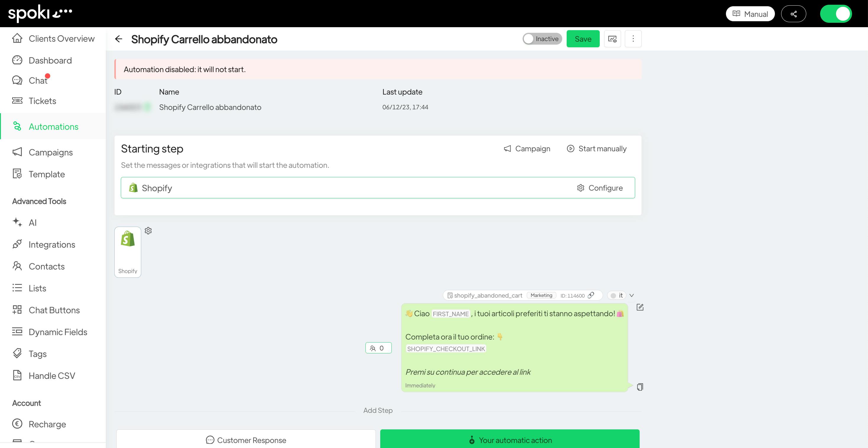Image resolution: width=868 pixels, height=448 pixels.
Task: Click the contacts counter showing 0
Action: (x=378, y=348)
